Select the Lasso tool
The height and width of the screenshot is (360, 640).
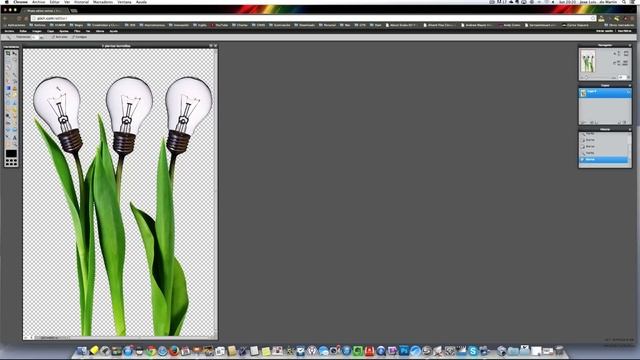click(x=14, y=60)
